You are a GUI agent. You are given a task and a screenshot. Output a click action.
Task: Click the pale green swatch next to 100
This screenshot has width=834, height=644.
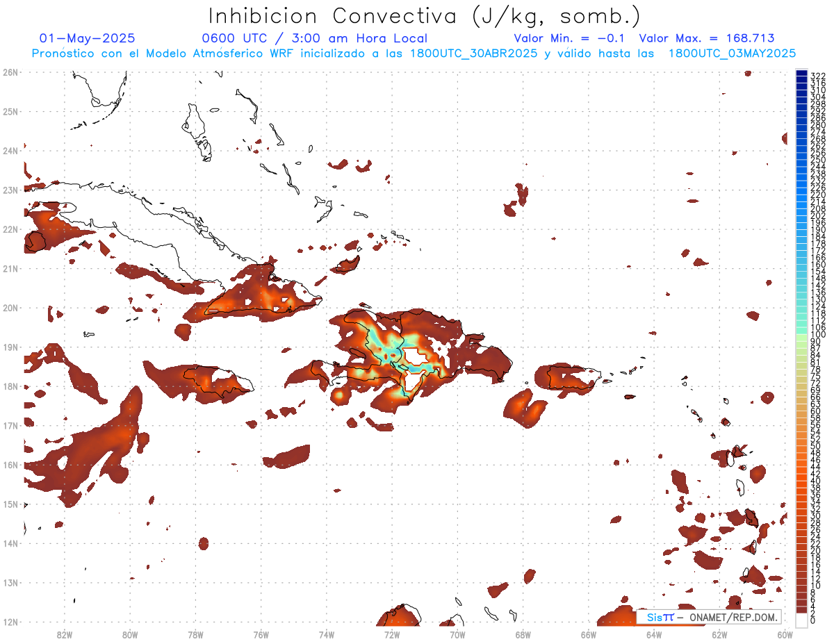pos(802,337)
